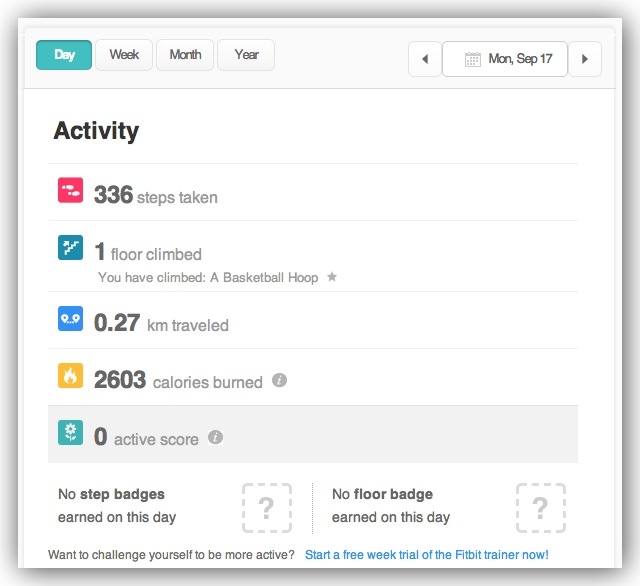Click the teal active score flower icon
This screenshot has height=586, width=640.
click(70, 433)
